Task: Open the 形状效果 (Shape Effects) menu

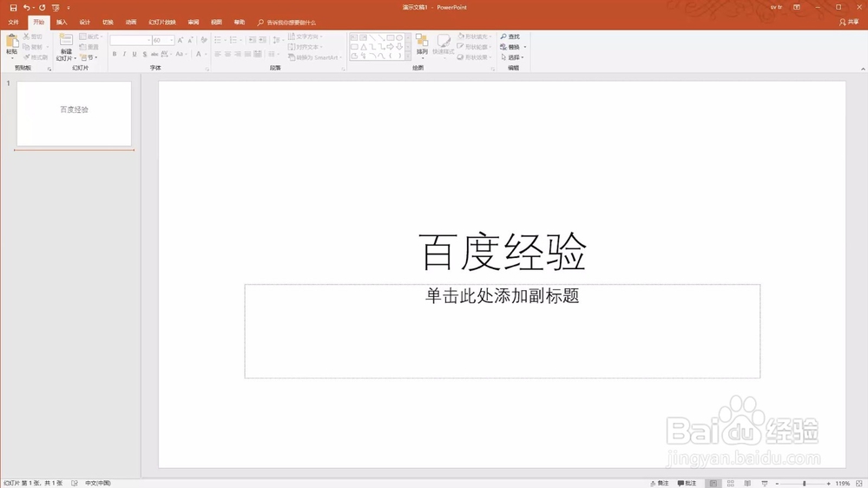Action: click(474, 57)
